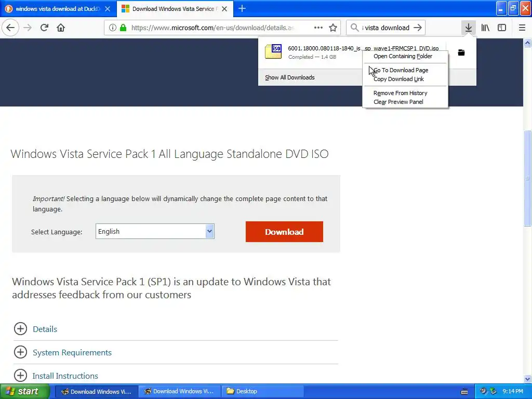Click the search magnifier icon
Image resolution: width=532 pixels, height=399 pixels.
[x=354, y=28]
